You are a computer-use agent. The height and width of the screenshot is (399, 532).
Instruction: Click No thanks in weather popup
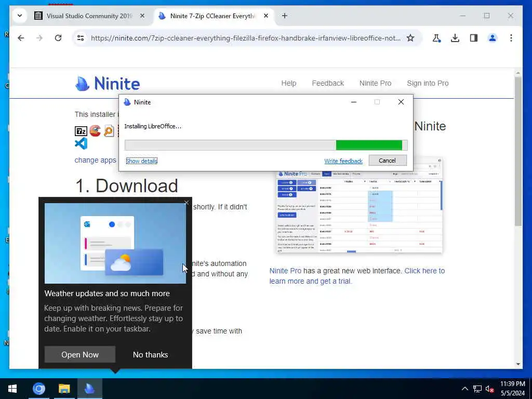coord(150,354)
